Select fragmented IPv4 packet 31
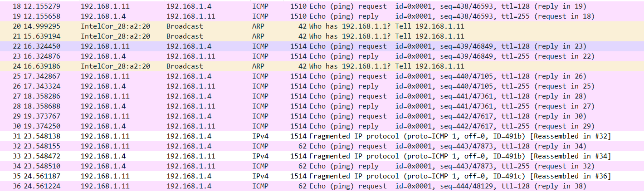The image size is (644, 193). tap(317, 136)
